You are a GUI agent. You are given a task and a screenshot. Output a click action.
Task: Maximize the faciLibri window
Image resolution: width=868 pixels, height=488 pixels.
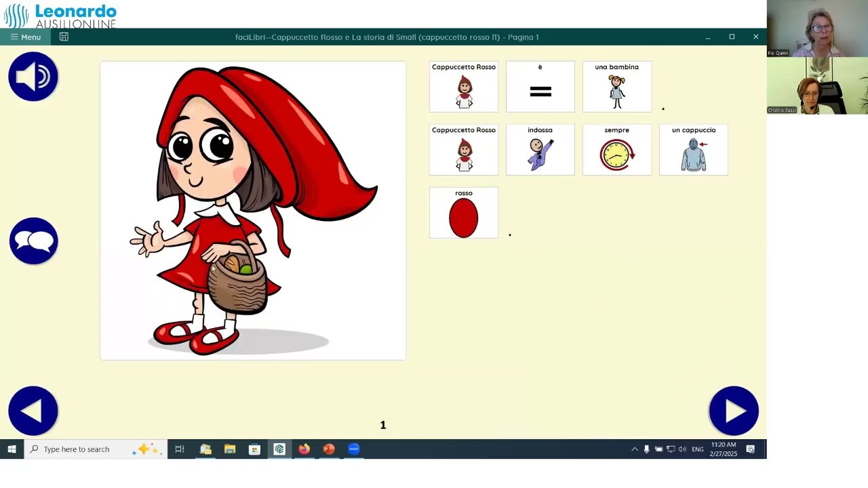click(x=732, y=37)
